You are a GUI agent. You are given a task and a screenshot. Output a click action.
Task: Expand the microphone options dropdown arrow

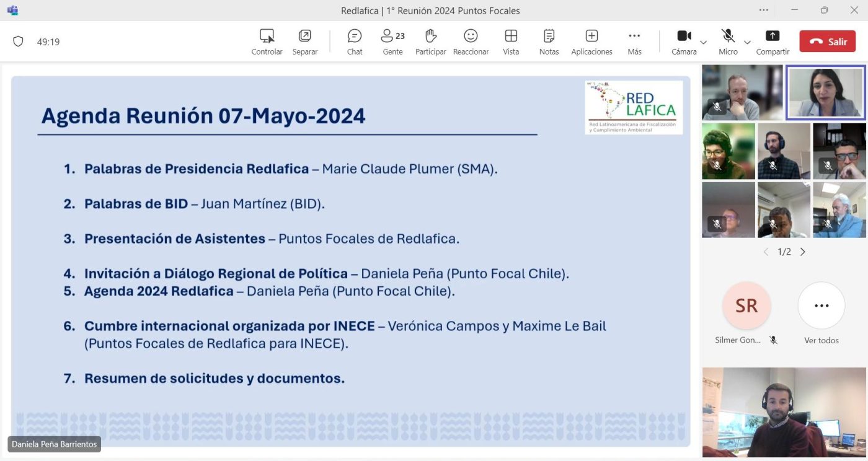click(x=747, y=42)
